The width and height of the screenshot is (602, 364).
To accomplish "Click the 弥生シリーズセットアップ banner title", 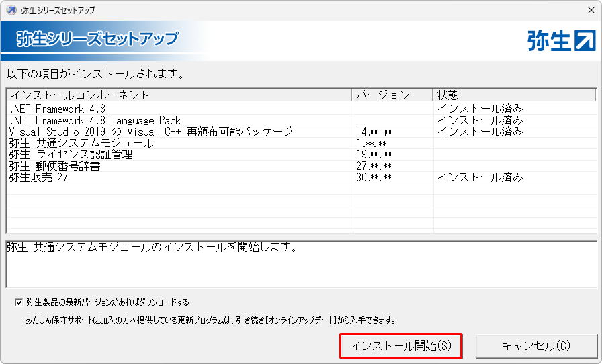I will [x=97, y=39].
